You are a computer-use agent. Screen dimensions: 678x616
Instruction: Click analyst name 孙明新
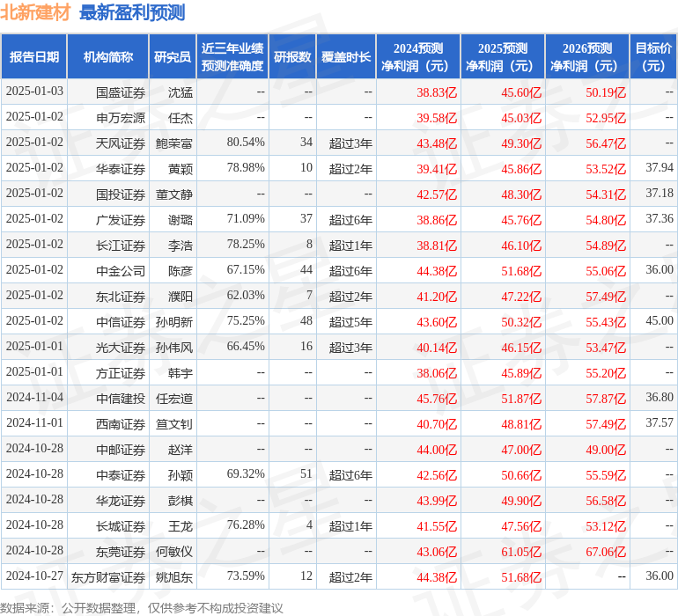[x=173, y=322]
